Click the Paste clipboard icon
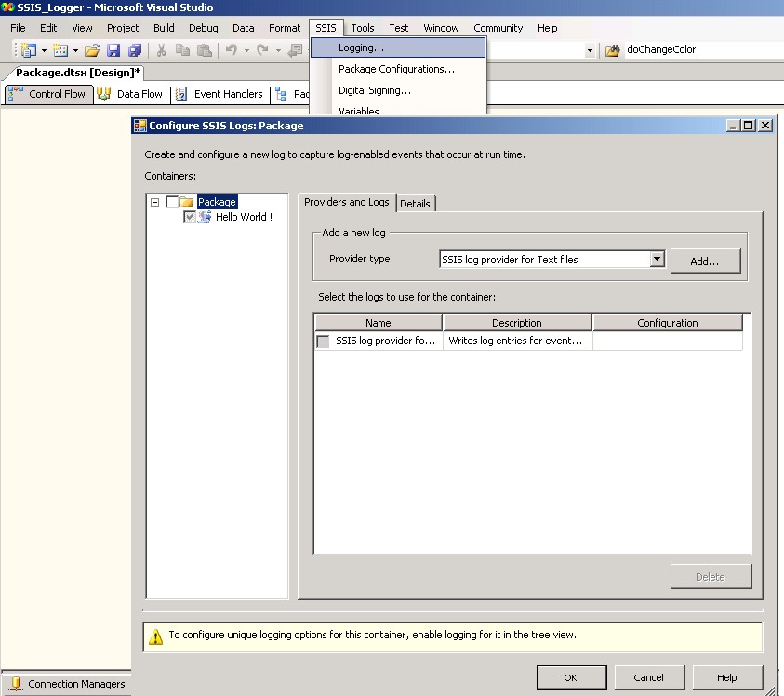The image size is (784, 696). click(204, 50)
